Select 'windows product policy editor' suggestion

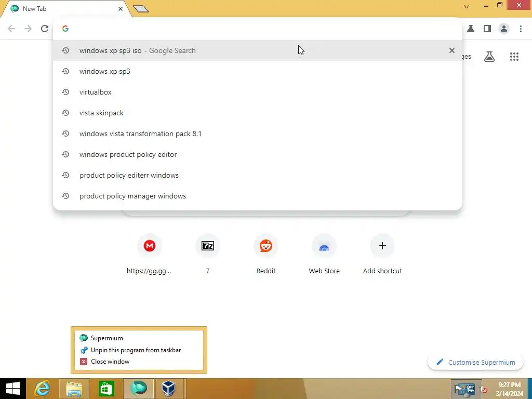[x=258, y=154]
